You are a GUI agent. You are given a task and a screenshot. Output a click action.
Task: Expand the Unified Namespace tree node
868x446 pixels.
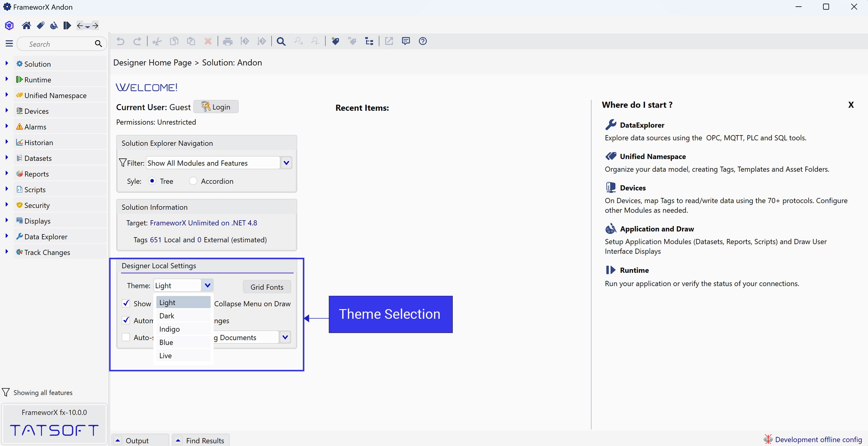[x=6, y=95]
